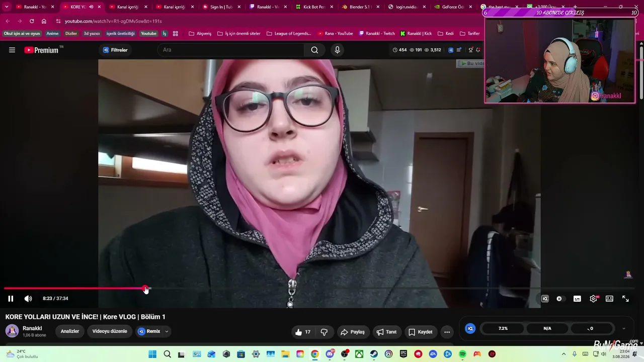The image size is (644, 362).
Task: Click the vidIQ blue score icon
Action: point(470,328)
